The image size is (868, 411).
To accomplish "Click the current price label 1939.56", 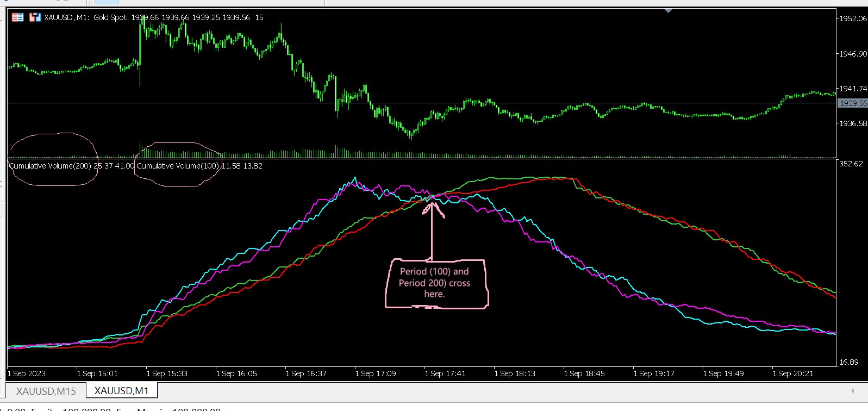I will tap(853, 103).
